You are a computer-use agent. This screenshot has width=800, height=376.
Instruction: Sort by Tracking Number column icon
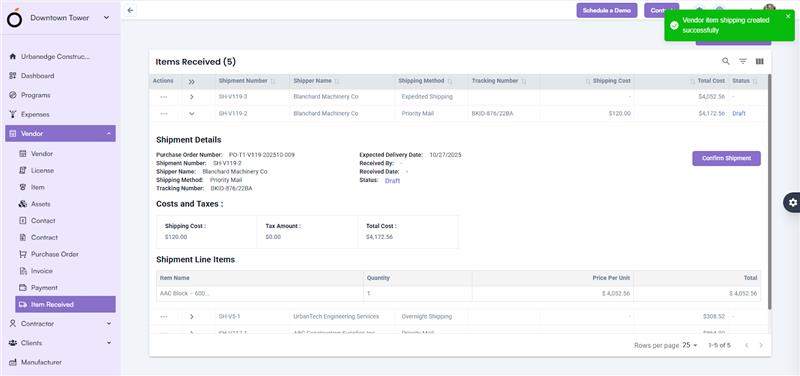[523, 82]
